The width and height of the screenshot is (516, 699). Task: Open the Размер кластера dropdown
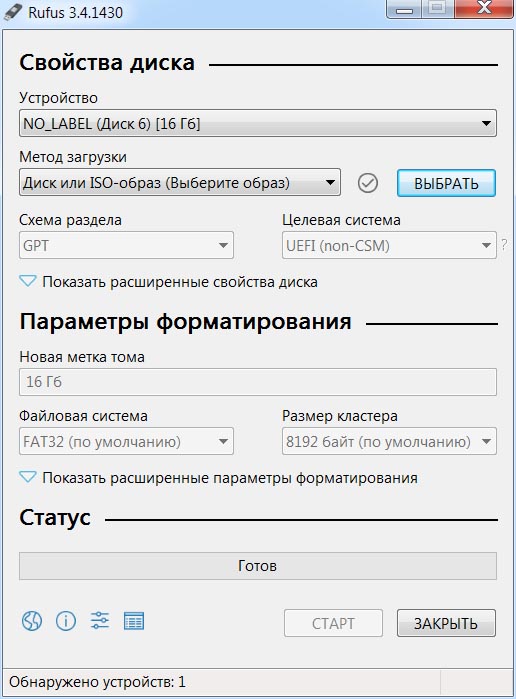pyautogui.click(x=389, y=441)
